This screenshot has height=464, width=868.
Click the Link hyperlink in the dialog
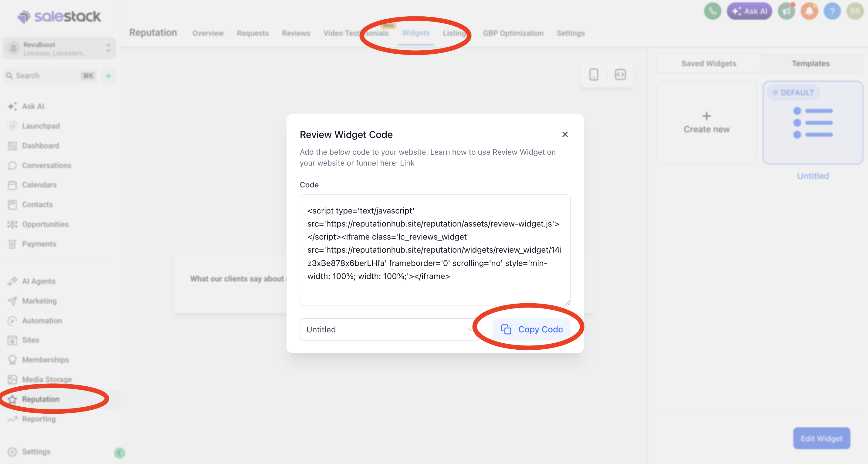407,163
